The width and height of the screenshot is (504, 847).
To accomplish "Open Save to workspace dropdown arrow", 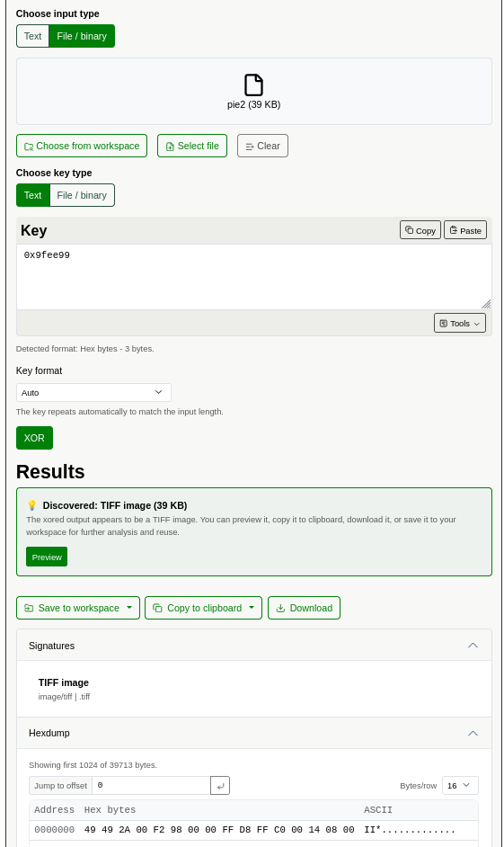I will [129, 608].
